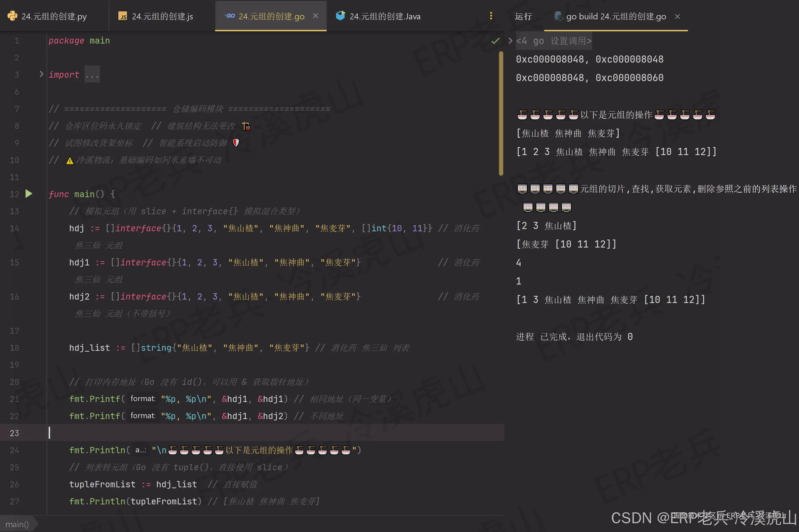Click the Go icon on the active .go tab
The width and height of the screenshot is (799, 532).
[x=230, y=16]
